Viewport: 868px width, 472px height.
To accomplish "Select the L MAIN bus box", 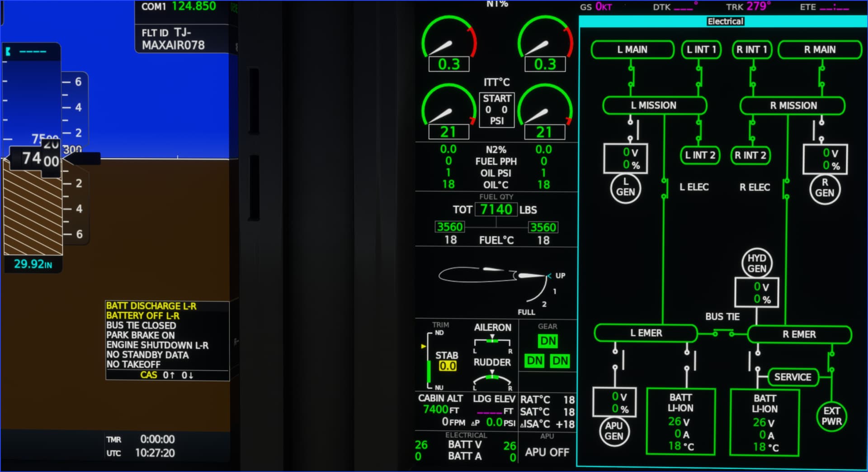I will pyautogui.click(x=632, y=50).
